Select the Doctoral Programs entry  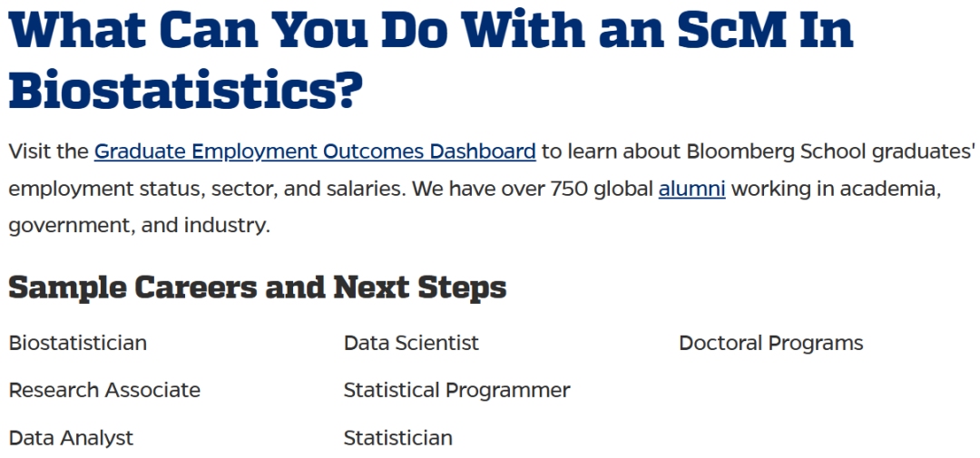point(770,343)
